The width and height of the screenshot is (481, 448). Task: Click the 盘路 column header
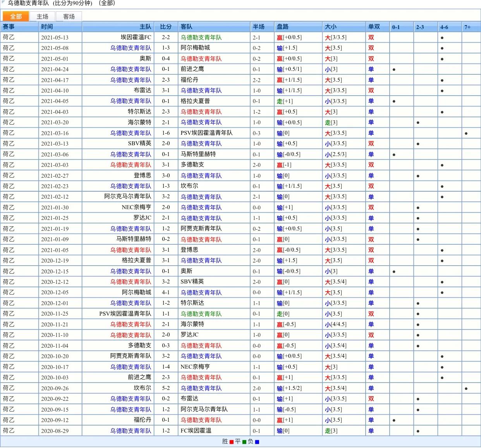[283, 27]
